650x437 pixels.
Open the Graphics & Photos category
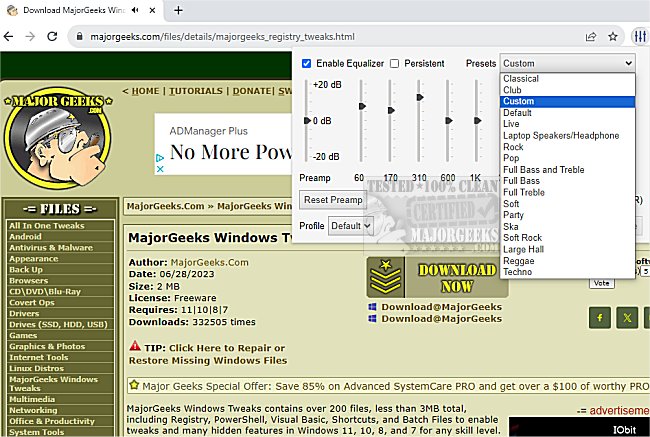pyautogui.click(x=47, y=346)
